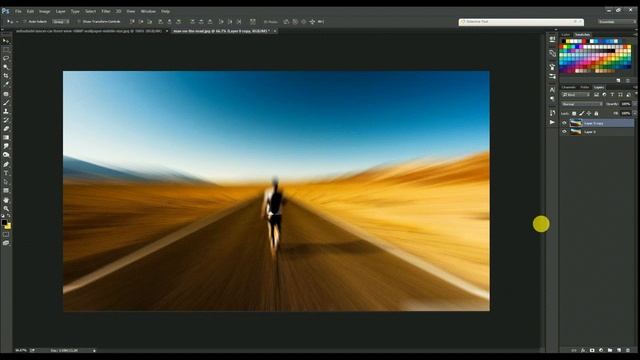Screen dimensions: 640x360
Task: Open the File menu
Action: click(18, 11)
